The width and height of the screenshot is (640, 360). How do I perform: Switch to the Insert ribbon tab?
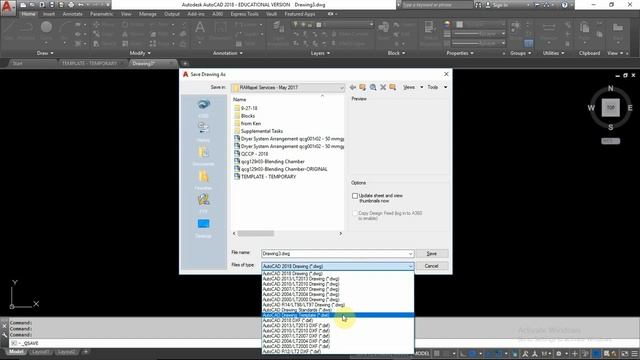[x=49, y=14]
